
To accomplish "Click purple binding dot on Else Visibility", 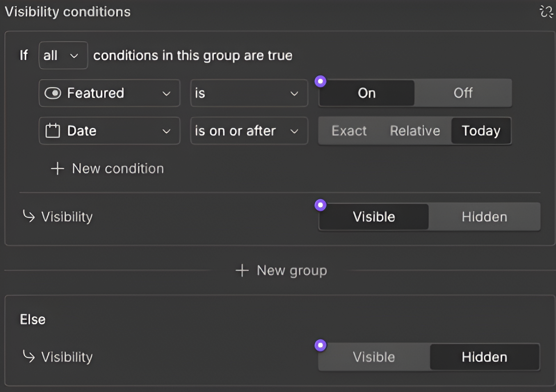I will point(320,345).
